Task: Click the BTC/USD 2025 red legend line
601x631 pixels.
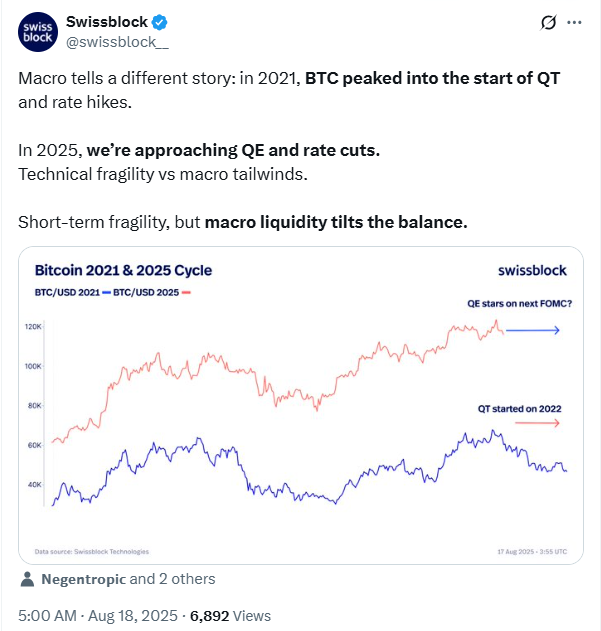Action: point(188,293)
